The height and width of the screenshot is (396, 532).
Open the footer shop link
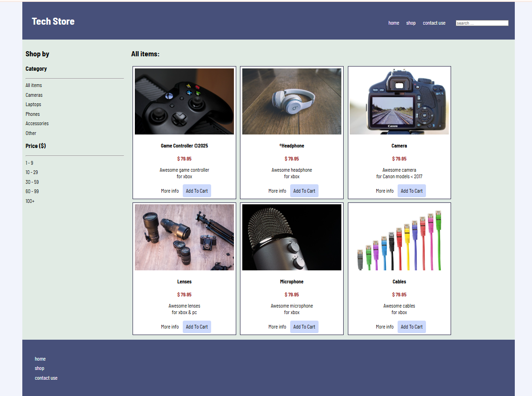(x=40, y=368)
